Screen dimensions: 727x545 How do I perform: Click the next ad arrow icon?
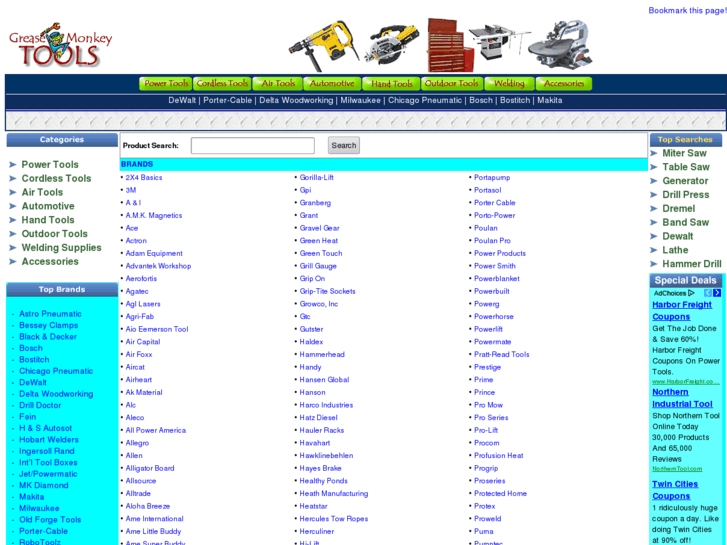(x=717, y=293)
